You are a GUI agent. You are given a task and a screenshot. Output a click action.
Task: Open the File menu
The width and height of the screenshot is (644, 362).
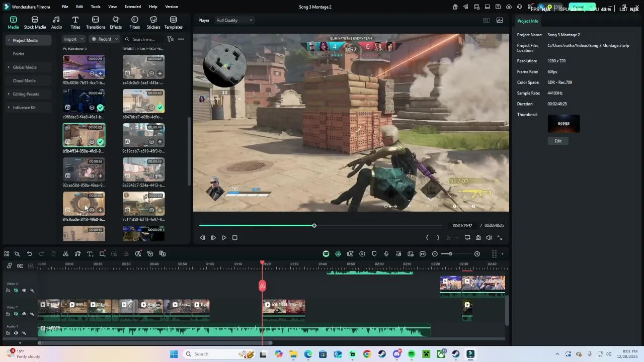(x=65, y=7)
